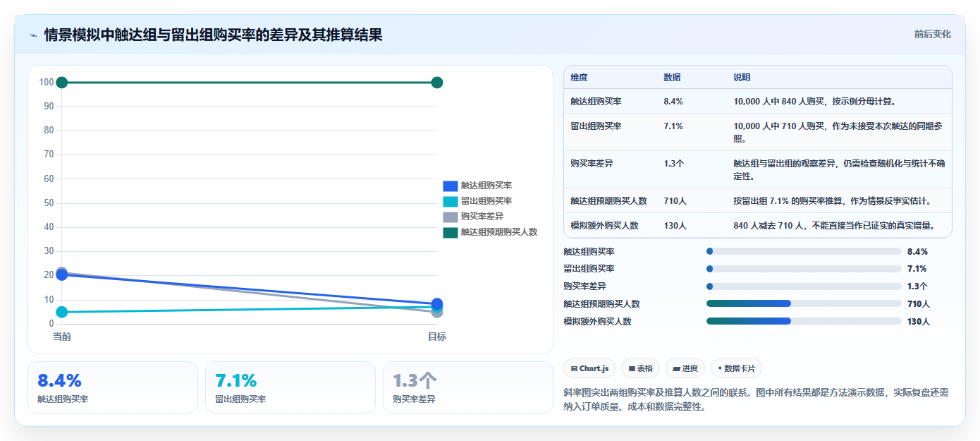980x441 pixels.
Task: Click the 目标 x-axis label
Action: coord(437,337)
